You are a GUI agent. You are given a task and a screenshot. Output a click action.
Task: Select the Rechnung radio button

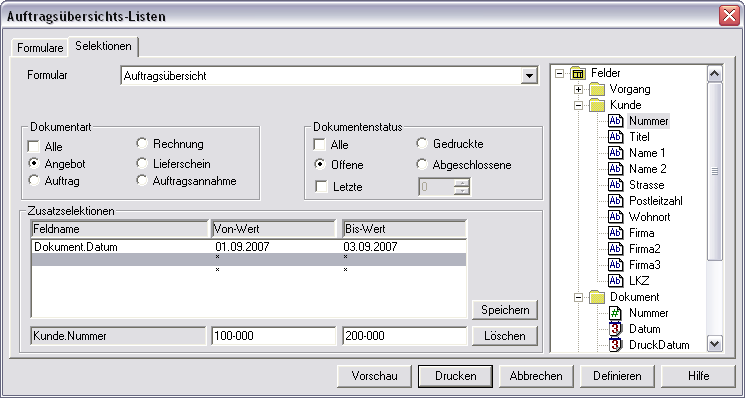[142, 143]
